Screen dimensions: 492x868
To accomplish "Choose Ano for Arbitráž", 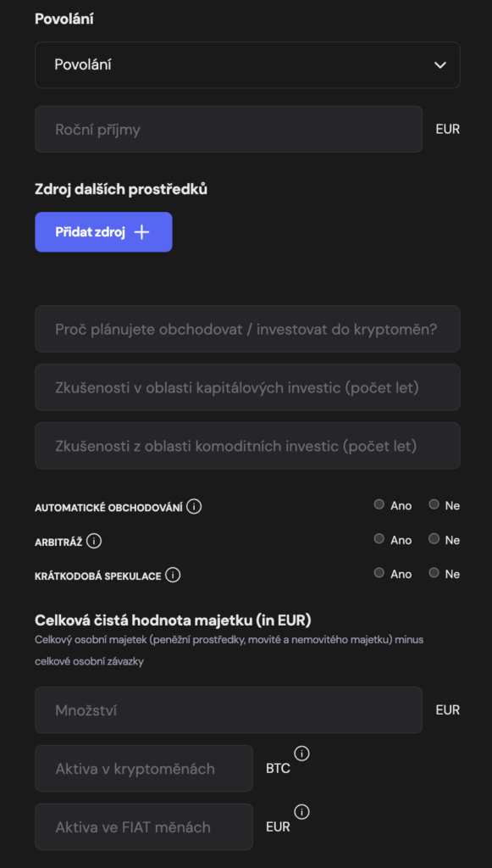I will (x=379, y=538).
